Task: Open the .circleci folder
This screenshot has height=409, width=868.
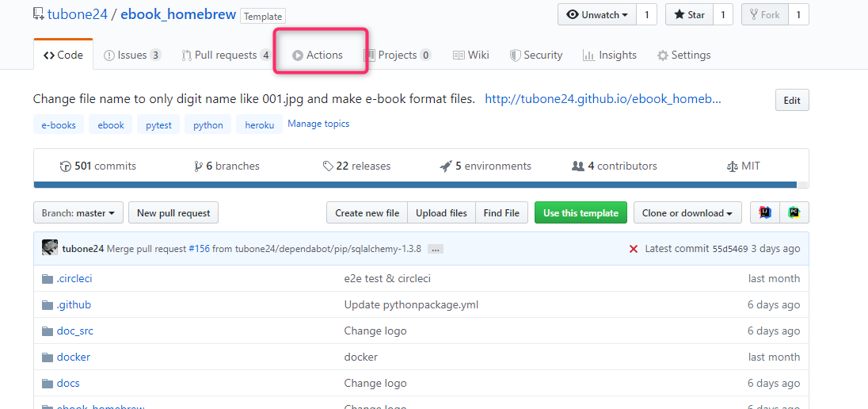Action: point(74,278)
